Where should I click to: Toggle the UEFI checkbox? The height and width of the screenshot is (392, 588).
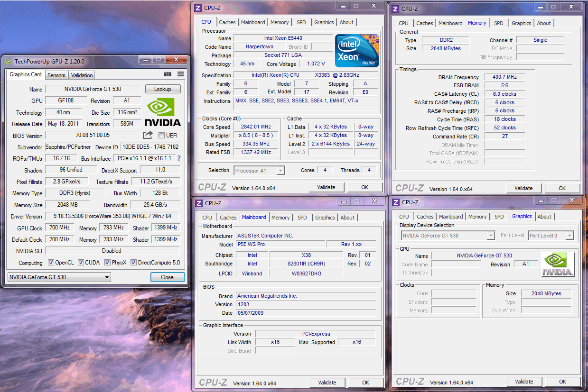click(x=161, y=136)
